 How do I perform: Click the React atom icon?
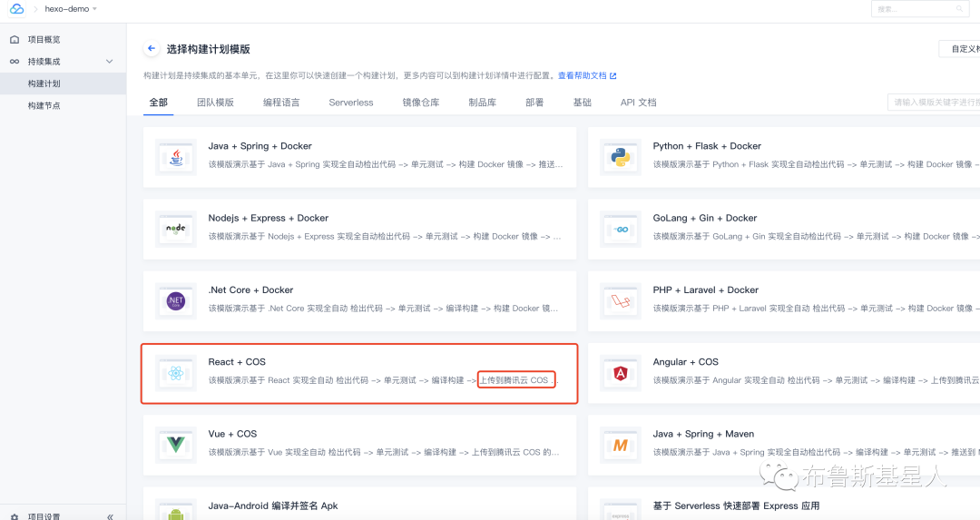pos(176,373)
